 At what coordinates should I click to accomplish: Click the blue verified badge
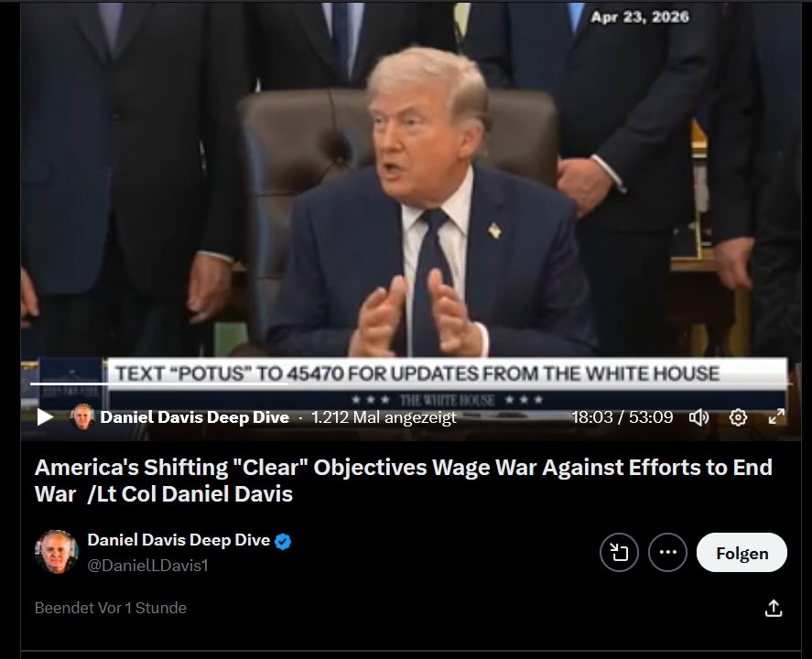pos(283,542)
